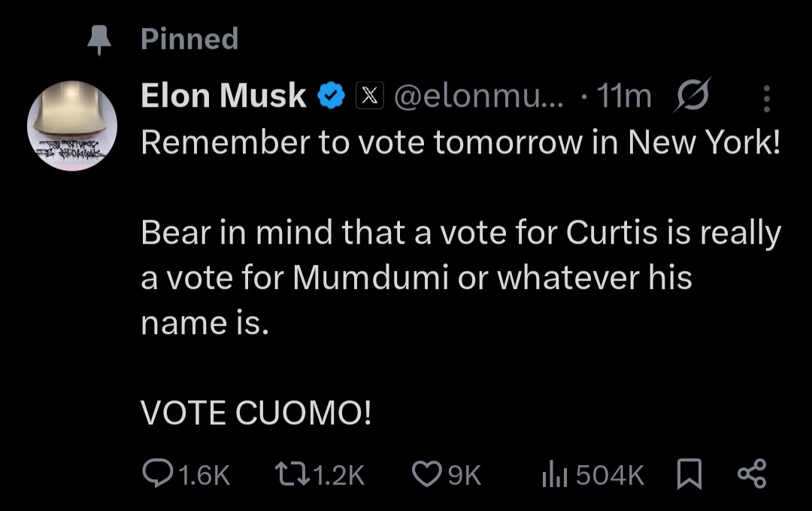Open the @elonmu... handle link
Viewport: 812px width, 511px height.
coord(483,96)
